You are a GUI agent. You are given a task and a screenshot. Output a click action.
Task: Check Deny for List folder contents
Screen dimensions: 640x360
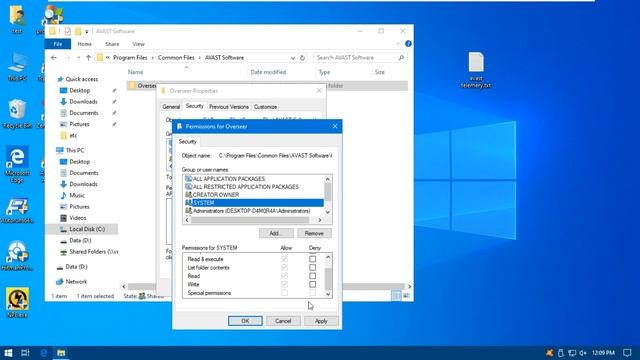312,267
